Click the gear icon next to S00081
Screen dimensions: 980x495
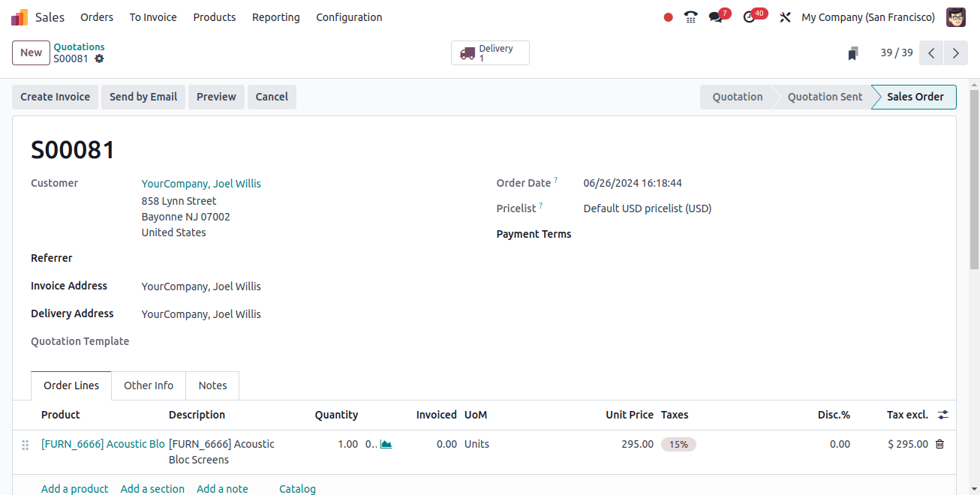[x=99, y=58]
